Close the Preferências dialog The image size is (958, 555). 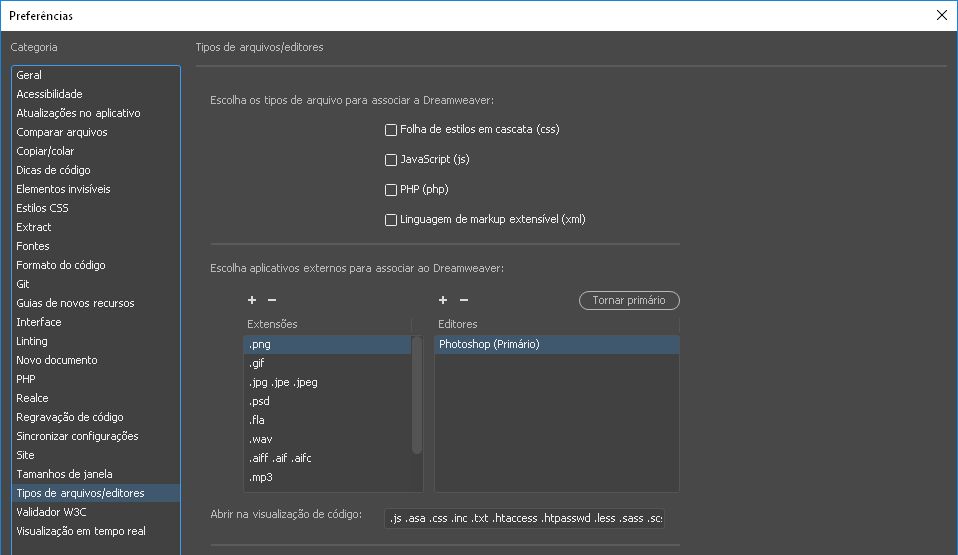pyautogui.click(x=942, y=15)
